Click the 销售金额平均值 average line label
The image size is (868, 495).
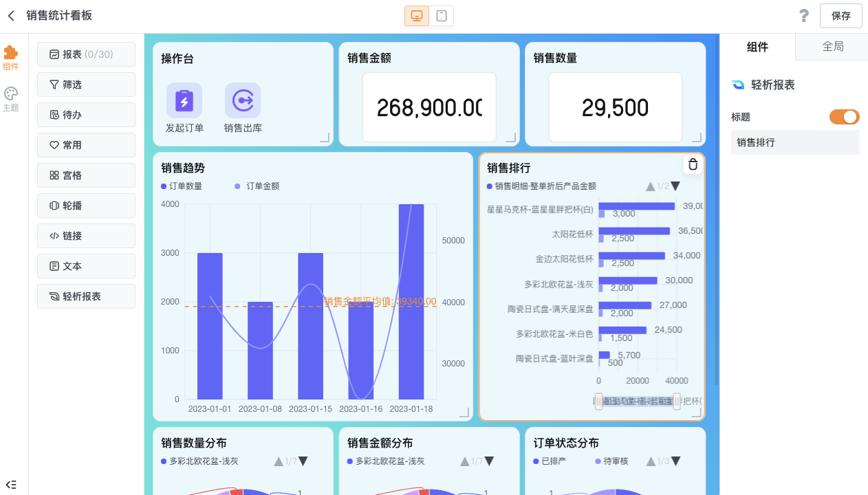pos(380,301)
